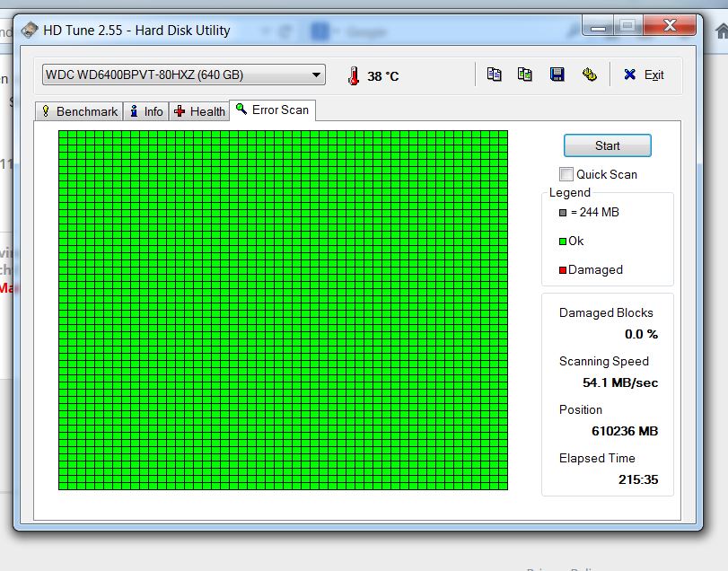Click the blue X Exit icon
This screenshot has width=728, height=571.
coord(629,75)
